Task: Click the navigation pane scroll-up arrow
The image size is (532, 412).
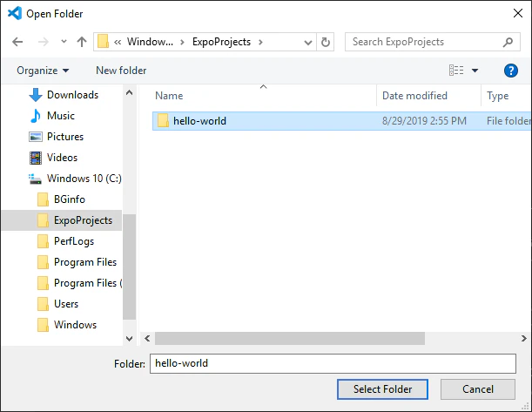Action: tap(129, 92)
